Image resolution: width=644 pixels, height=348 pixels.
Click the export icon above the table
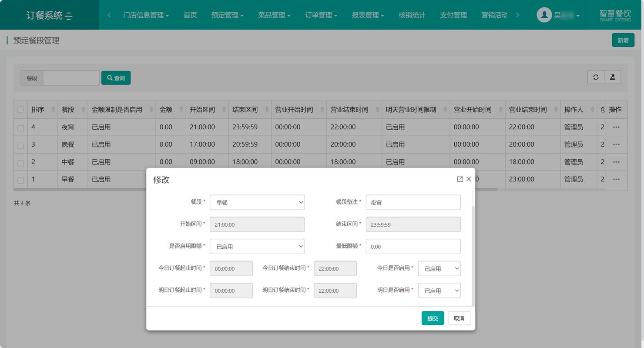(612, 77)
